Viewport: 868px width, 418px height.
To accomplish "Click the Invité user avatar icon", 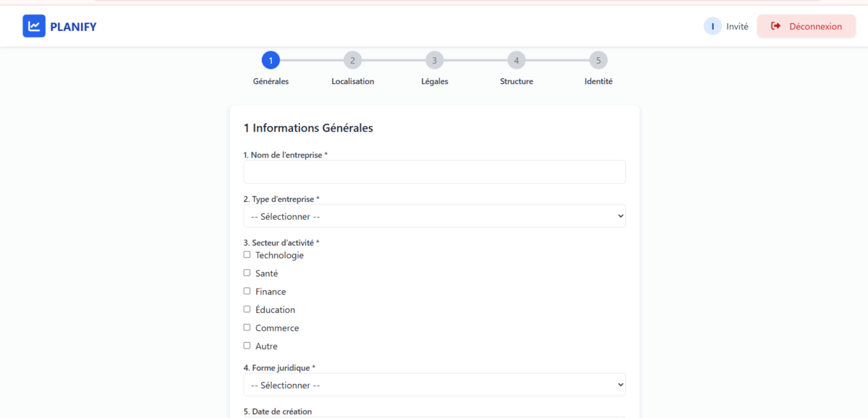I will [x=712, y=26].
